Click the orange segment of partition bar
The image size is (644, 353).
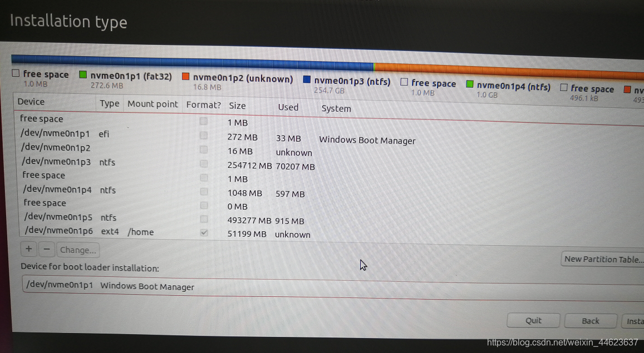(x=508, y=71)
